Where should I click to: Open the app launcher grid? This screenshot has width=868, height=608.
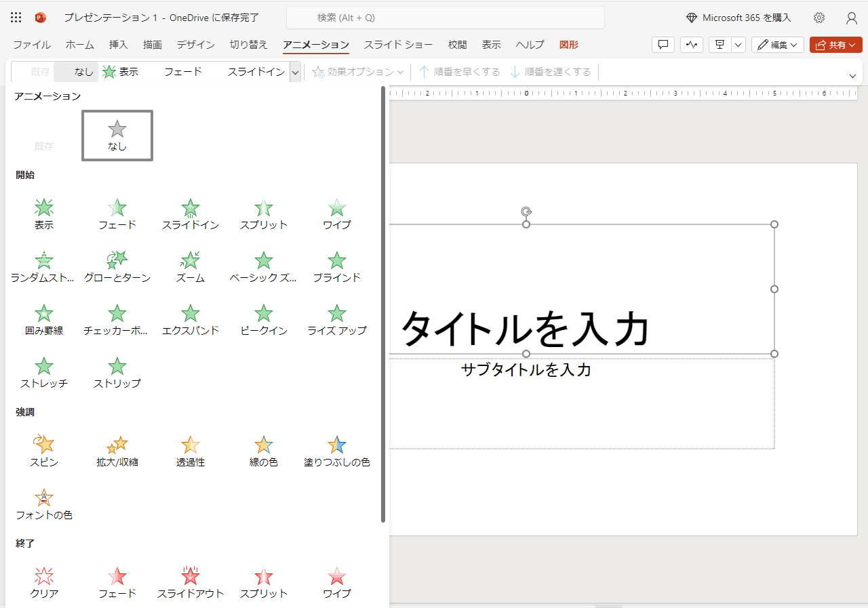pos(16,18)
